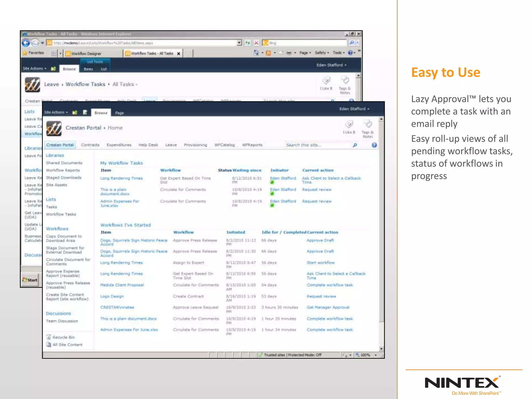The height and width of the screenshot is (399, 532).
Task: Select the WFReports top navigation tab
Action: click(252, 145)
